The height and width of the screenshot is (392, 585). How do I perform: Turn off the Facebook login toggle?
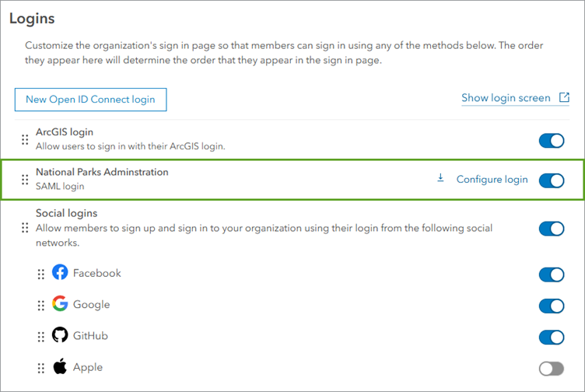click(551, 275)
